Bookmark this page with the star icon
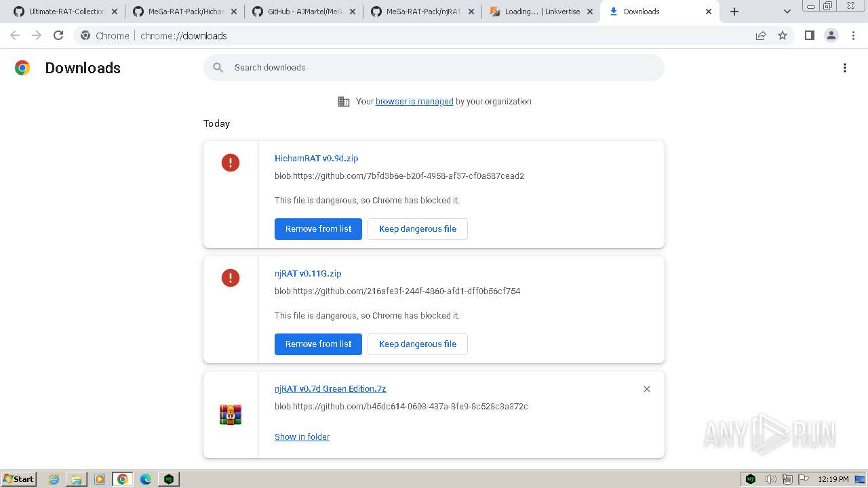Viewport: 868px width, 488px height. click(x=783, y=35)
